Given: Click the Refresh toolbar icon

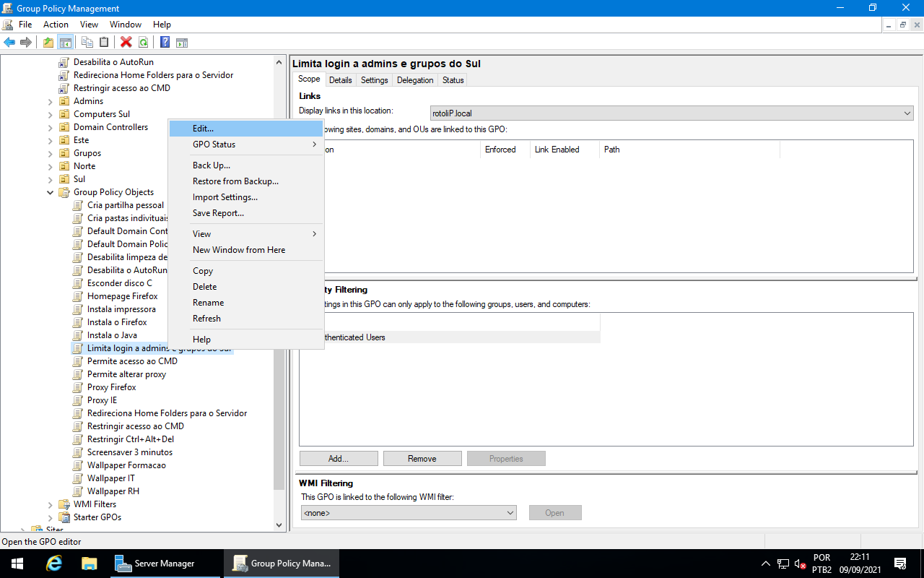Looking at the screenshot, I should click(x=144, y=43).
